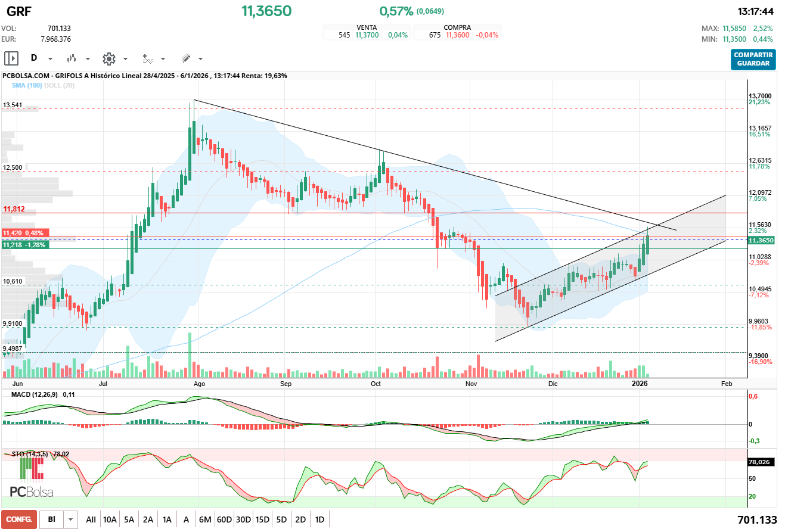Viewport: 785px width, 532px height.
Task: Click the PCBolsa logo
Action: 32,478
